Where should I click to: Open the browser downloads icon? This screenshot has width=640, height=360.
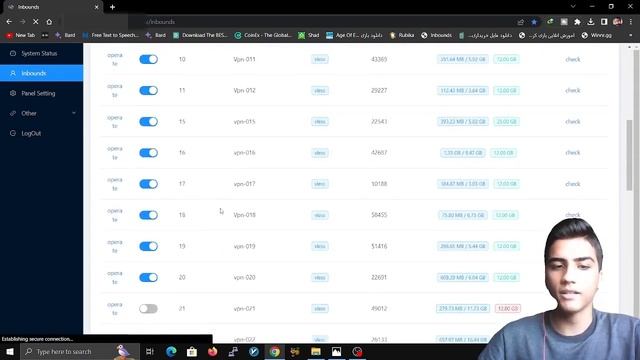tap(591, 22)
